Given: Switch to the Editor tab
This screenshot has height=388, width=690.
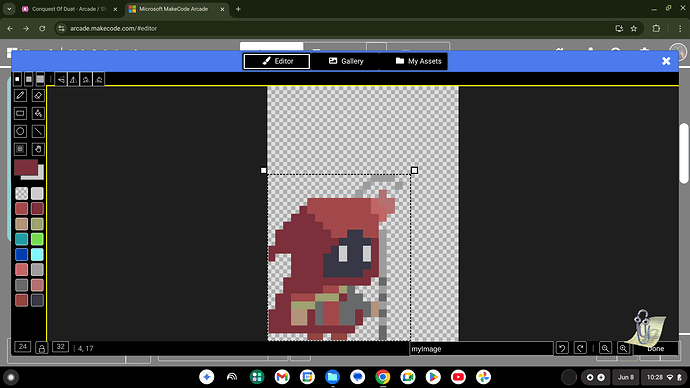Looking at the screenshot, I should pos(277,61).
